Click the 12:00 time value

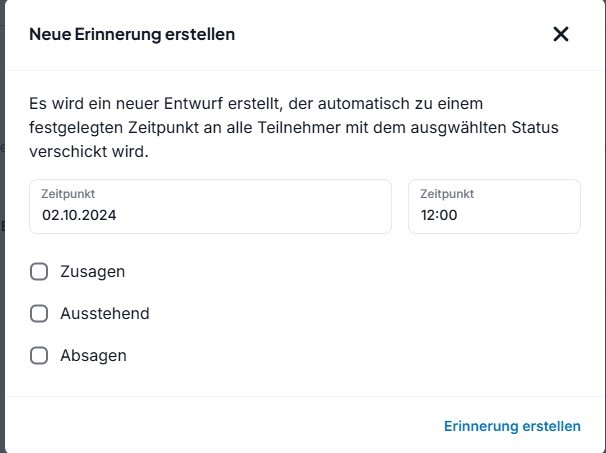coord(439,215)
